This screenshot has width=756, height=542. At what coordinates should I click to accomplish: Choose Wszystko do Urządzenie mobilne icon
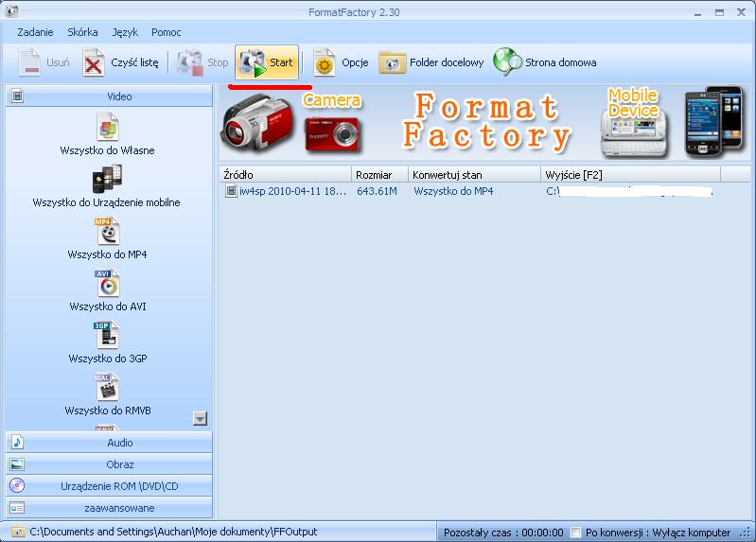107,179
